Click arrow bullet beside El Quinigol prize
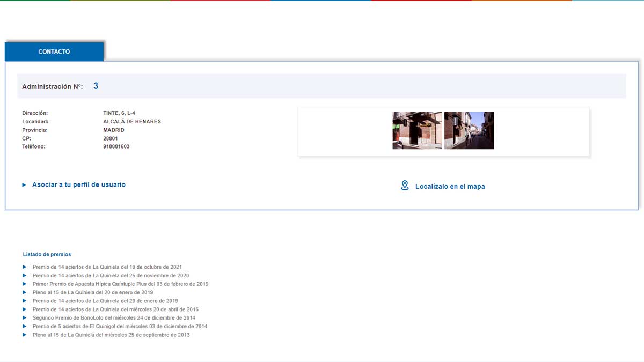Screen dimensions: 644x362 (x=25, y=326)
